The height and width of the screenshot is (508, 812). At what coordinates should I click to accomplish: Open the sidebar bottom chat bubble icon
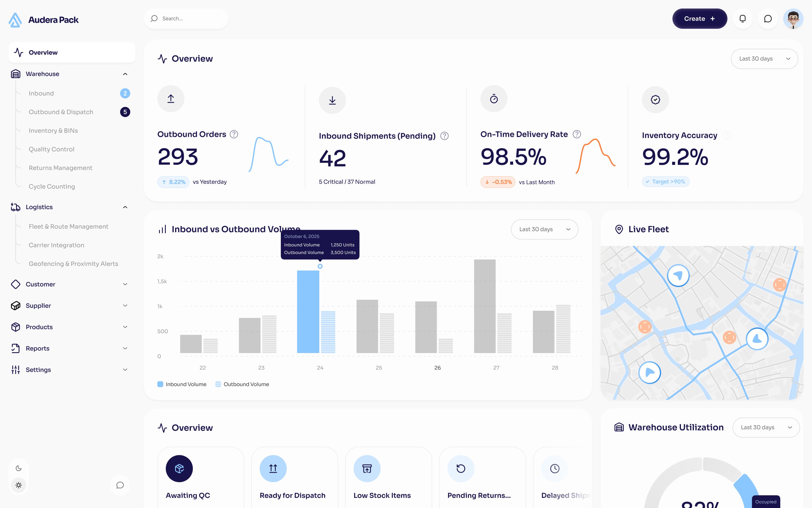[120, 485]
